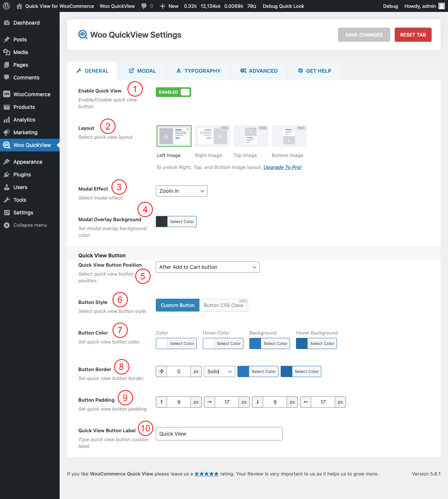Toggle the Enable Quick View switch
448x499 pixels.
coord(173,92)
